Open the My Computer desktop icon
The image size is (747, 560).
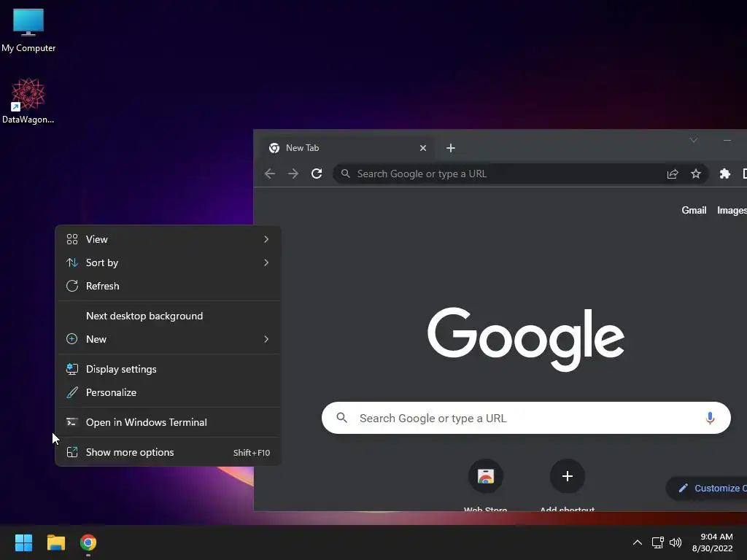click(28, 29)
